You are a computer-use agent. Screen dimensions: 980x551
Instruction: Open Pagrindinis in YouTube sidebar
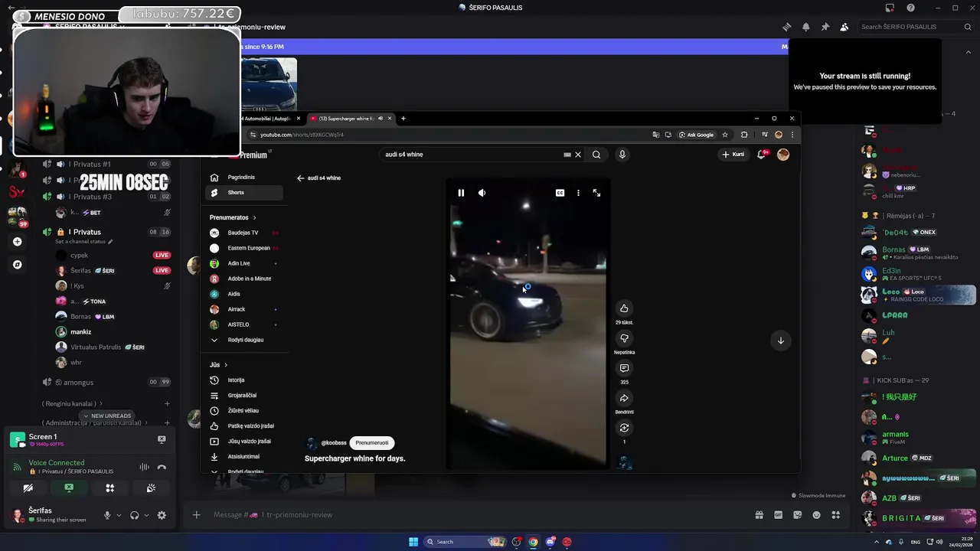tap(244, 177)
